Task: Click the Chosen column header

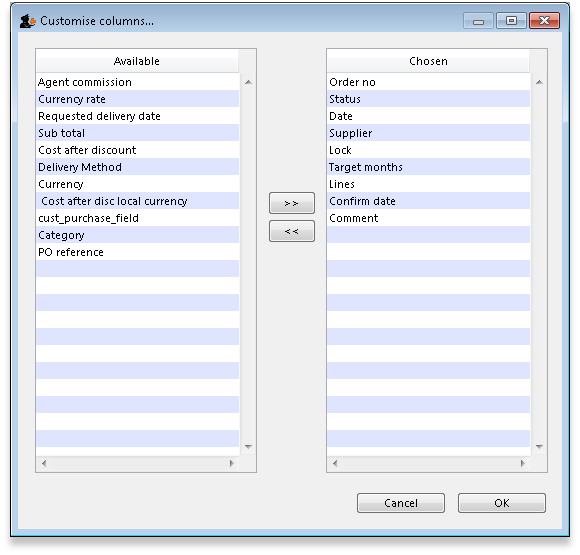Action: pos(428,61)
